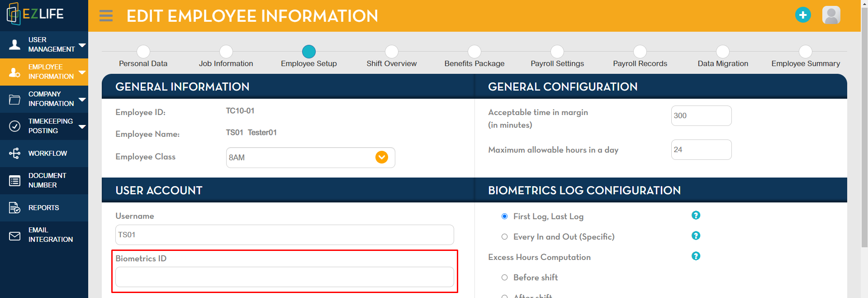Click the Maximum allowable hours field

coord(701,149)
